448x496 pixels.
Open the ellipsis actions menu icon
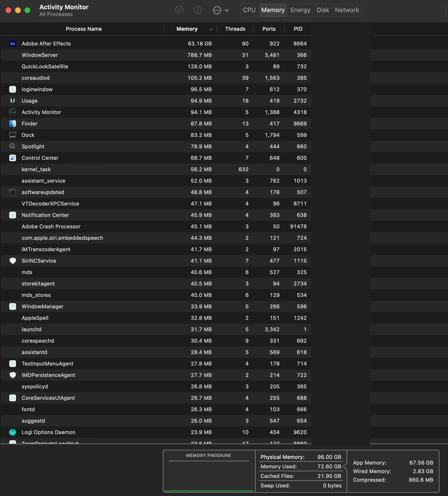tap(217, 10)
